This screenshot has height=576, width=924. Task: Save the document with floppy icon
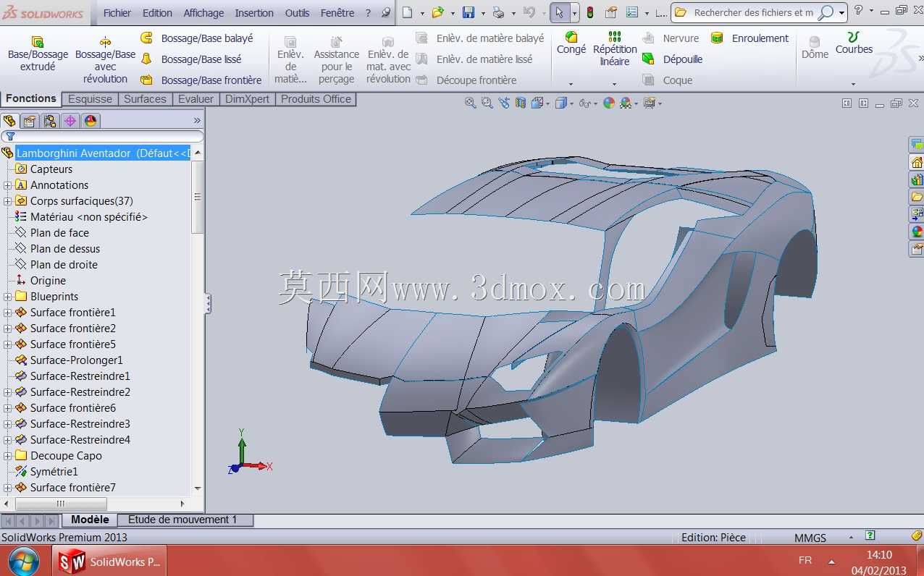coord(469,12)
